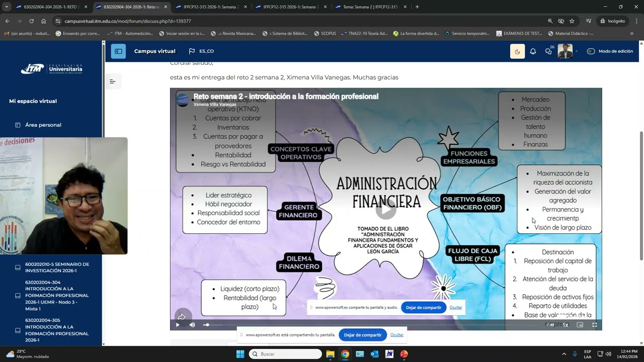Click the large center play overlay button
Image resolution: width=644 pixels, height=362 pixels.
[386, 209]
